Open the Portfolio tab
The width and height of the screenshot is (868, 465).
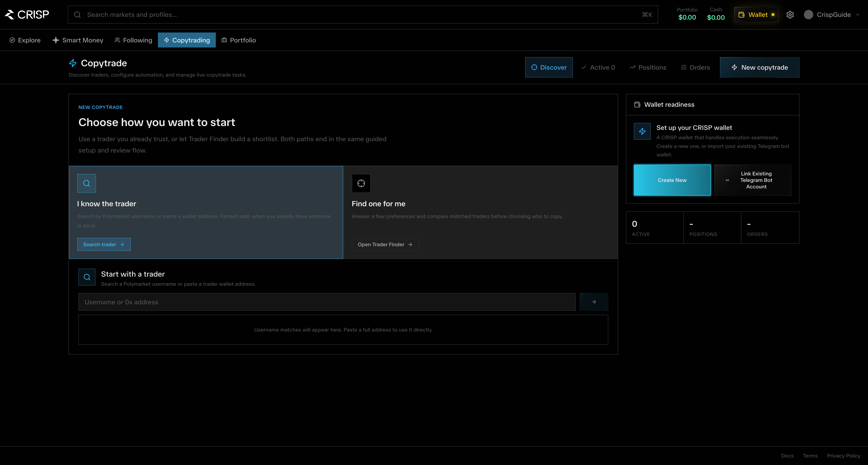coord(238,40)
